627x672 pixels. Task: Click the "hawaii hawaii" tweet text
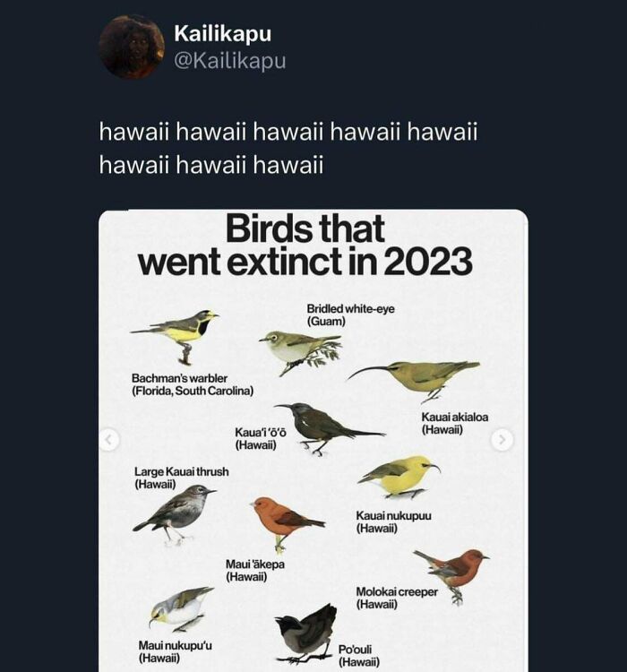(288, 149)
